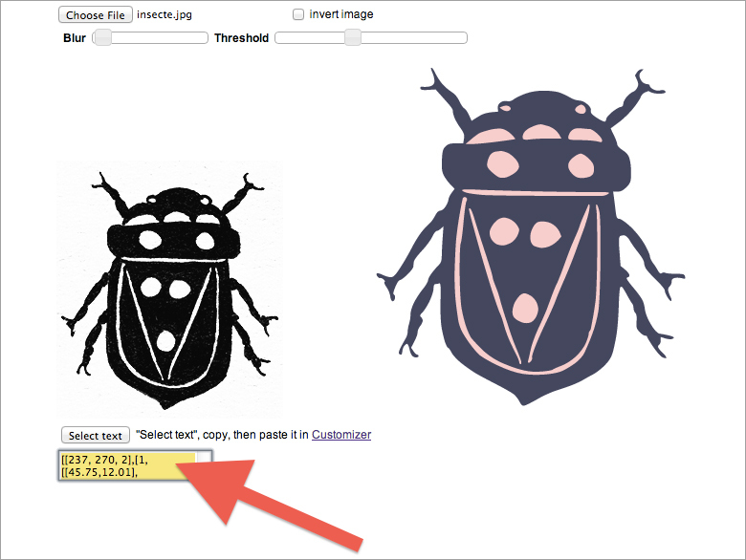Image resolution: width=746 pixels, height=560 pixels.
Task: Click the "invert image" label text
Action: [x=341, y=15]
